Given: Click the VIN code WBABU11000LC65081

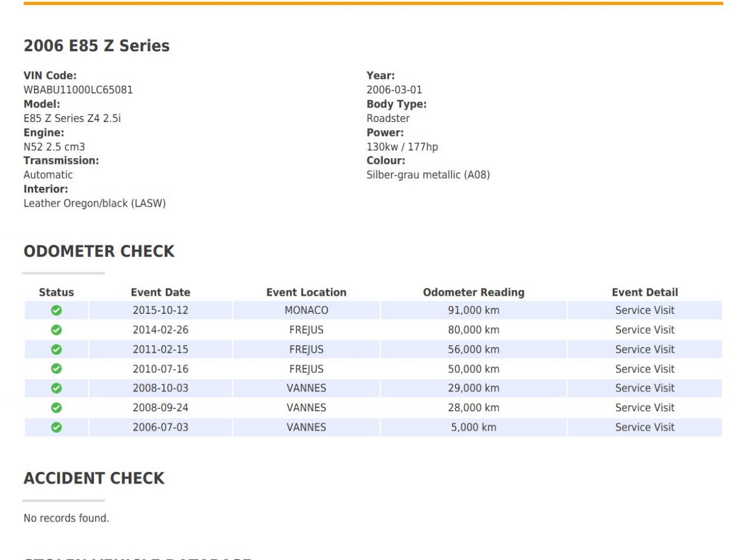Looking at the screenshot, I should (x=78, y=90).
